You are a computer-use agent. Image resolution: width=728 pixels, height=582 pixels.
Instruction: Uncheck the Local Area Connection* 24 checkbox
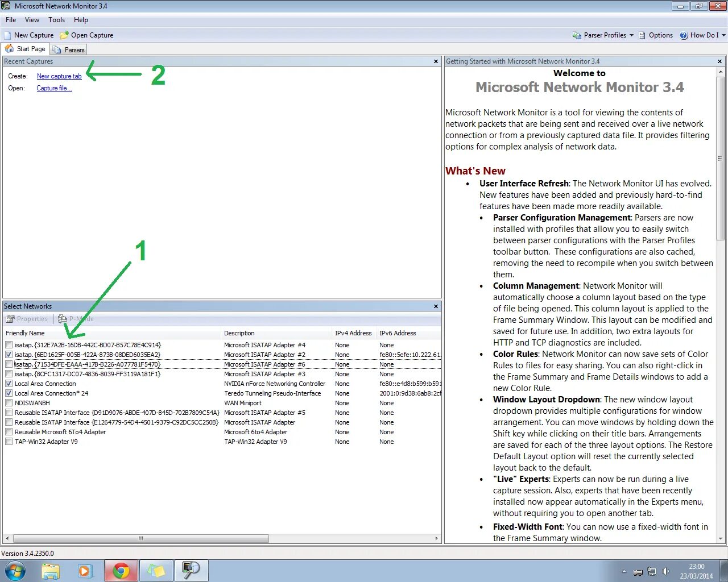pos(9,393)
